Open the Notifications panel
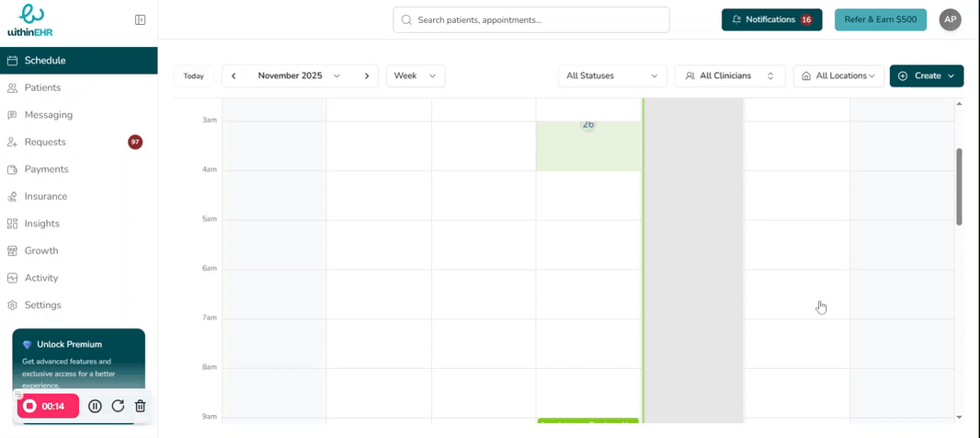This screenshot has width=980, height=438. click(x=771, y=19)
